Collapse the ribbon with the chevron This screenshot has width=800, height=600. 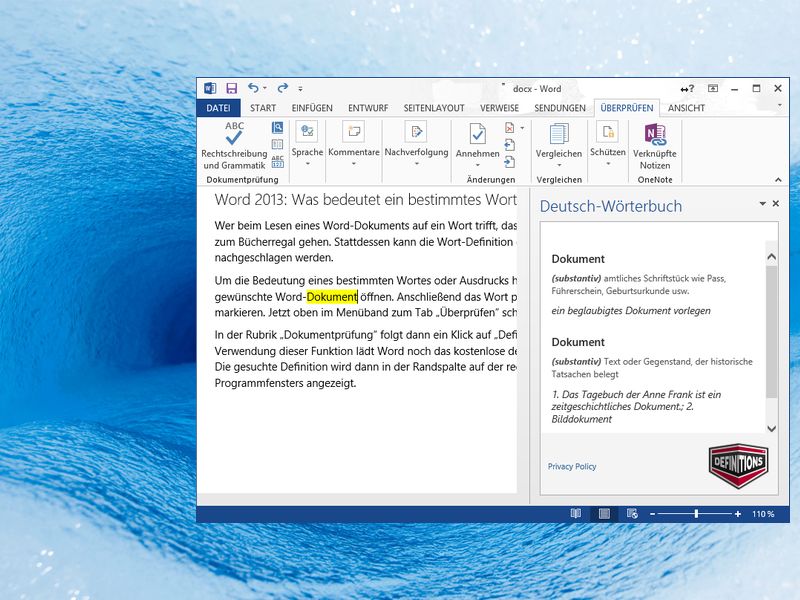tap(778, 180)
